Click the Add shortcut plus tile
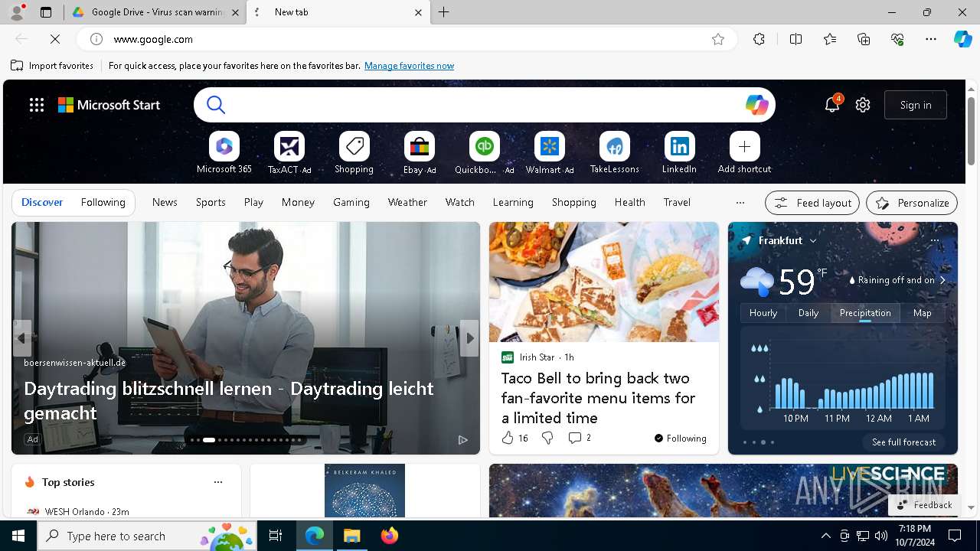Viewport: 980px width, 551px height. [x=744, y=146]
